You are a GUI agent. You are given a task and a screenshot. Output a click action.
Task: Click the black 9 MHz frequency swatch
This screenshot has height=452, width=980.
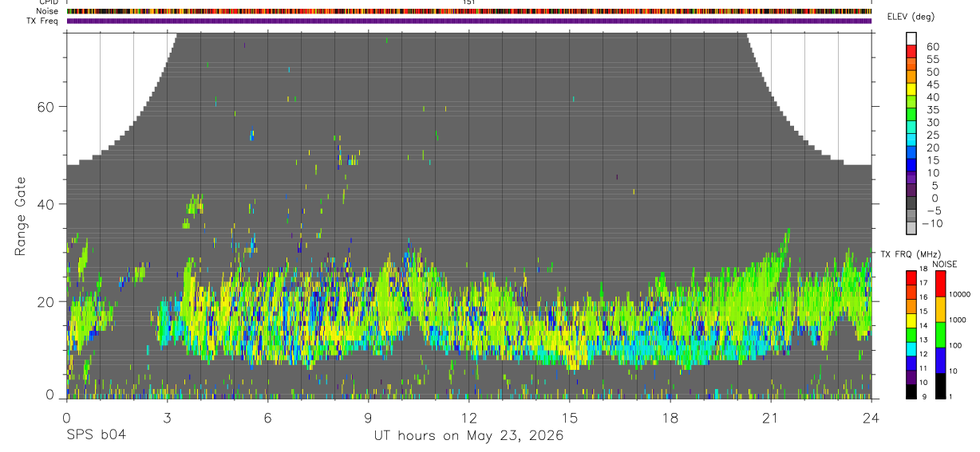tap(911, 391)
